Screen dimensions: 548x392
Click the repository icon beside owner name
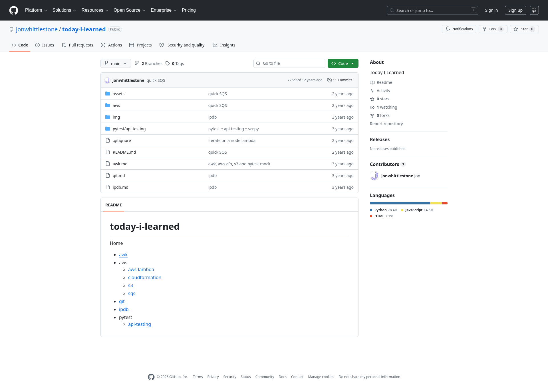(x=11, y=29)
